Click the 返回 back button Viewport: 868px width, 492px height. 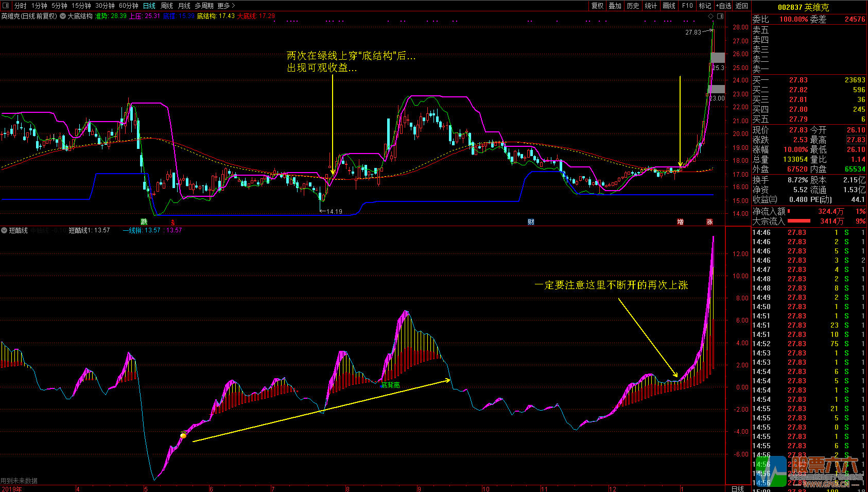point(742,6)
